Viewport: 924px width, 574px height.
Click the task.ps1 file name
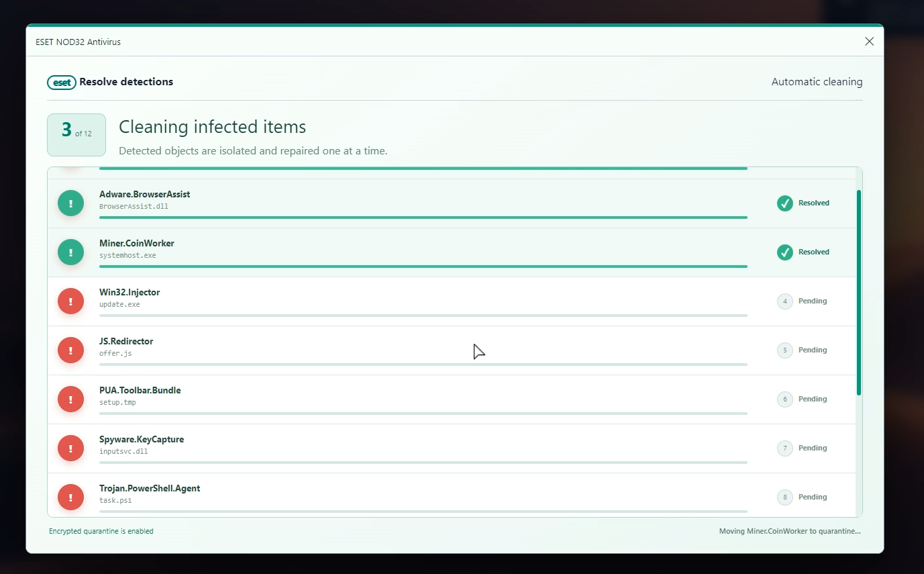click(115, 501)
